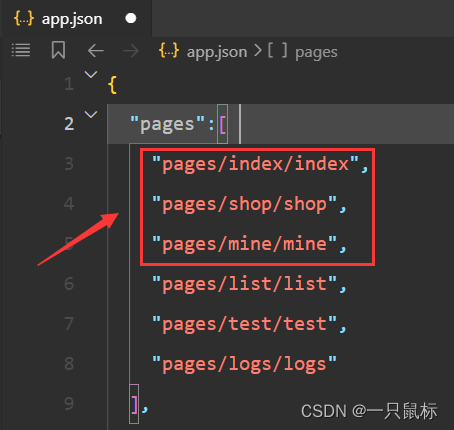The width and height of the screenshot is (454, 430).
Task: Click the closing square bracket on line 9
Action: click(134, 405)
